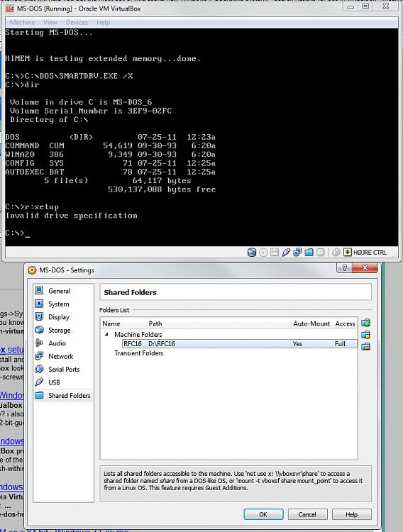Click mouse integration icon in VM status bar
This screenshot has width=403, height=532.
(x=336, y=253)
